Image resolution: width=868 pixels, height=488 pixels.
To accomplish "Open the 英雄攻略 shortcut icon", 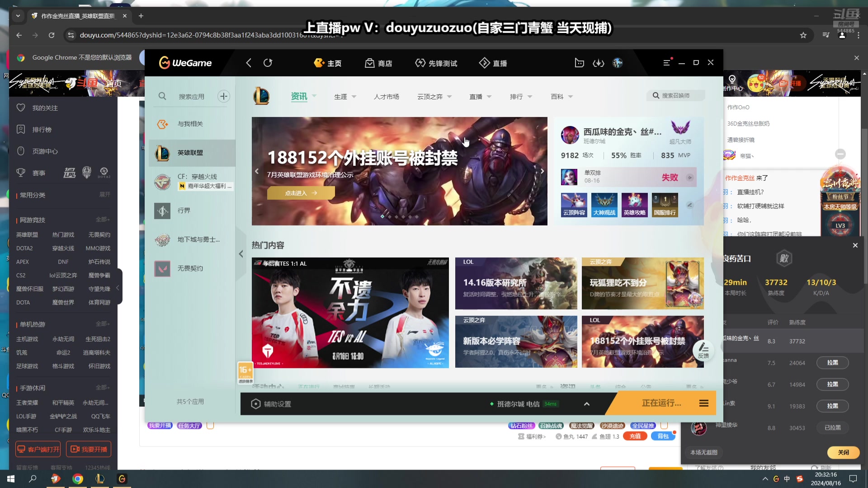I will tap(635, 205).
